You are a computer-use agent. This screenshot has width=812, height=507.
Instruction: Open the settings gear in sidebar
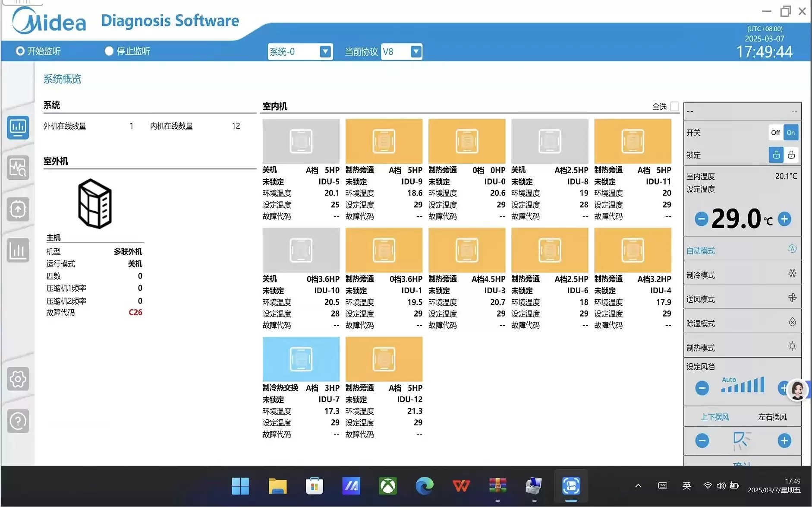point(18,379)
